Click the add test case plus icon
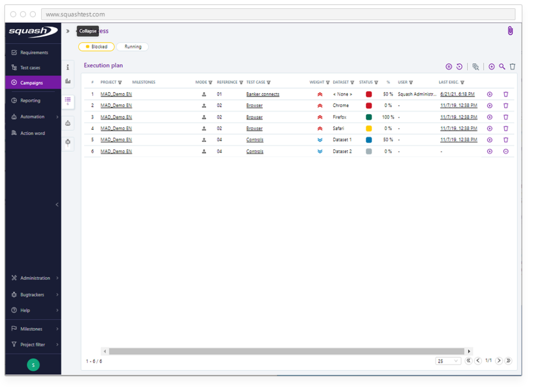 pos(492,67)
